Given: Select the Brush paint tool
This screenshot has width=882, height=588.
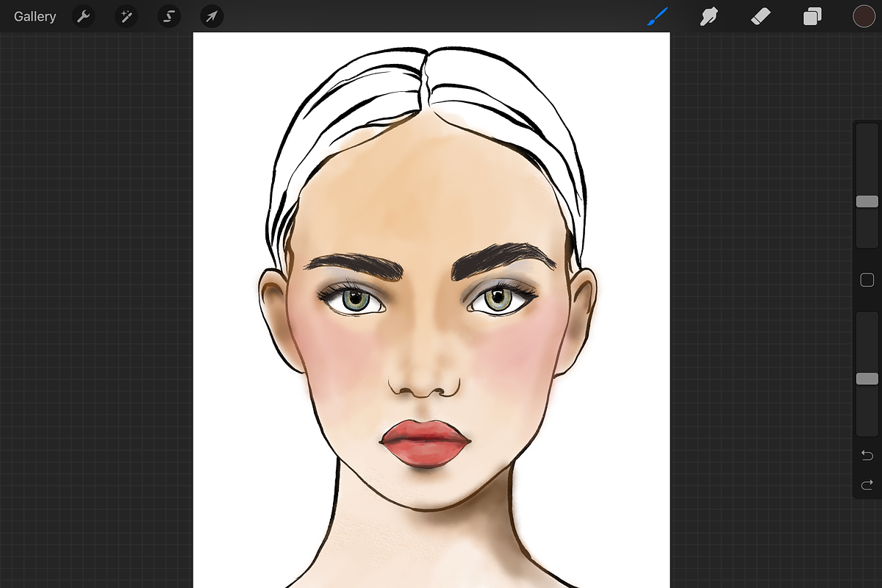Looking at the screenshot, I should (658, 16).
